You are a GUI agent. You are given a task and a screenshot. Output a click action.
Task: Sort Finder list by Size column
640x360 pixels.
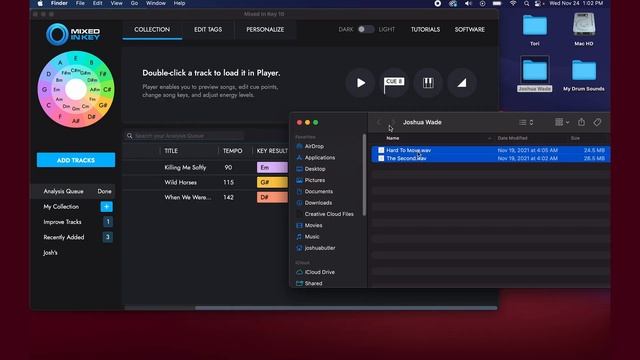(x=575, y=138)
